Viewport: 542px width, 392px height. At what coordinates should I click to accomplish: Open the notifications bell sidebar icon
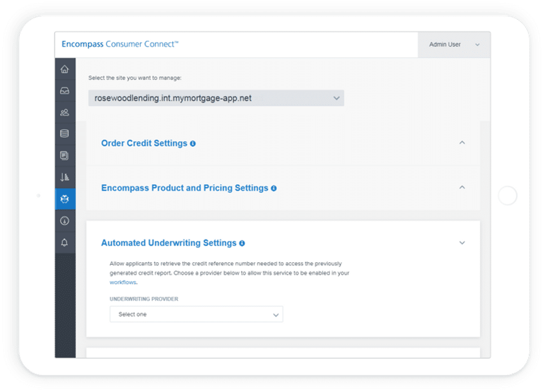pyautogui.click(x=64, y=242)
